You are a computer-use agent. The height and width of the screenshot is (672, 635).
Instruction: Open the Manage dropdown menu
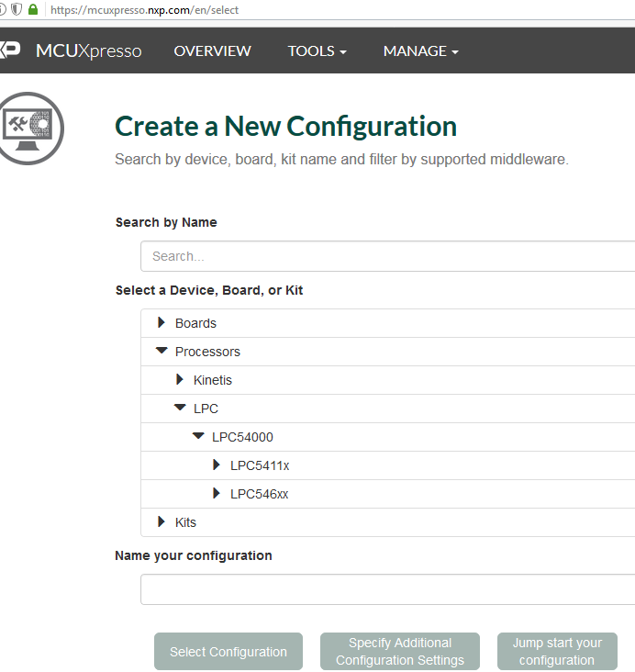pyautogui.click(x=420, y=51)
